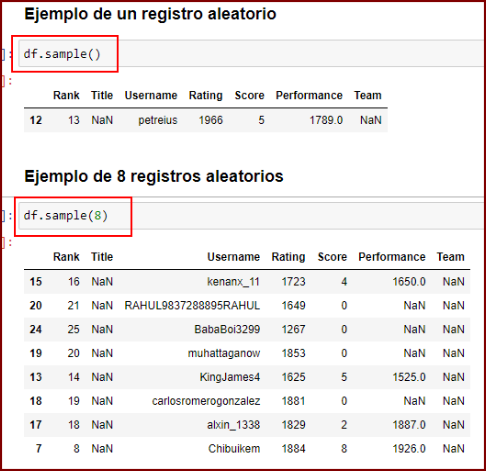The width and height of the screenshot is (486, 471).
Task: Click username 'muhattaganow'
Action: coord(224,353)
